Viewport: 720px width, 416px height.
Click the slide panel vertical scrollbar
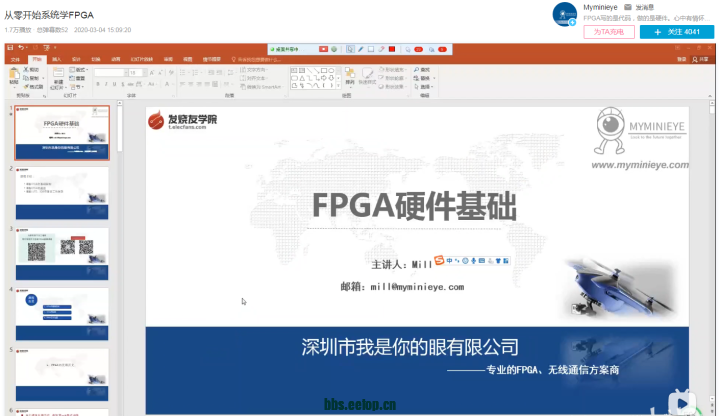[x=120, y=129]
